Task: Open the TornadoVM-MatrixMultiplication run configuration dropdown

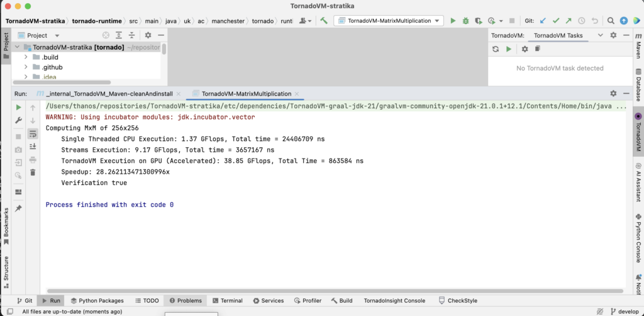Action: [x=388, y=21]
